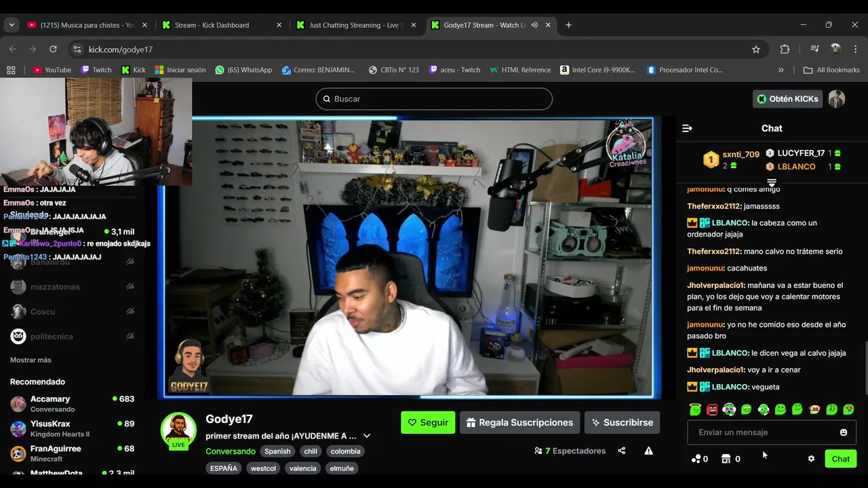Click the Seguir follow button
The image size is (868, 488).
pos(428,422)
